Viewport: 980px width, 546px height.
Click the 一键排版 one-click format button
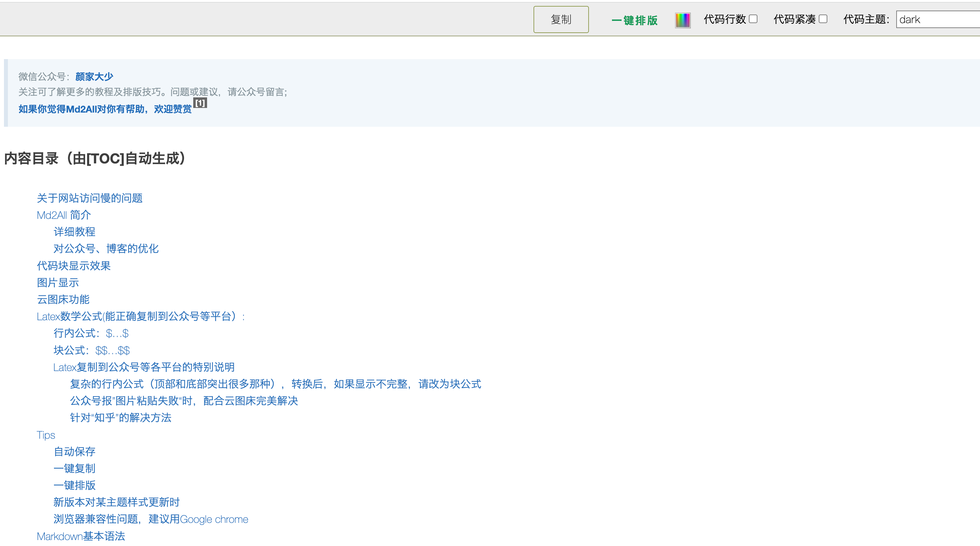(634, 20)
